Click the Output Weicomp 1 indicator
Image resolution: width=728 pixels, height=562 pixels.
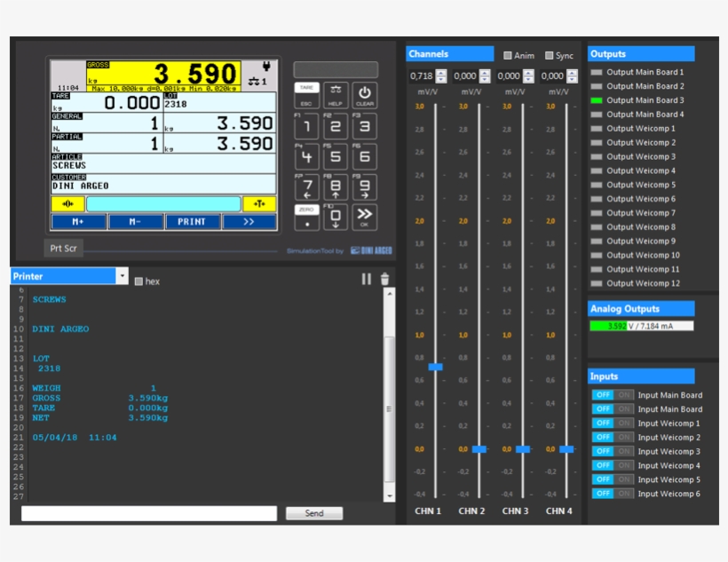(x=597, y=128)
